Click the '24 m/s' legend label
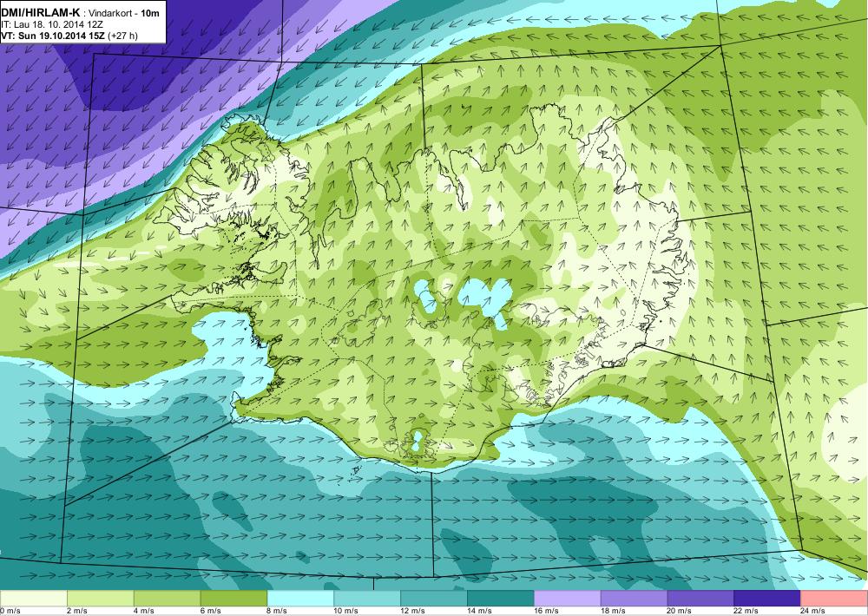868x616 pixels. (813, 611)
